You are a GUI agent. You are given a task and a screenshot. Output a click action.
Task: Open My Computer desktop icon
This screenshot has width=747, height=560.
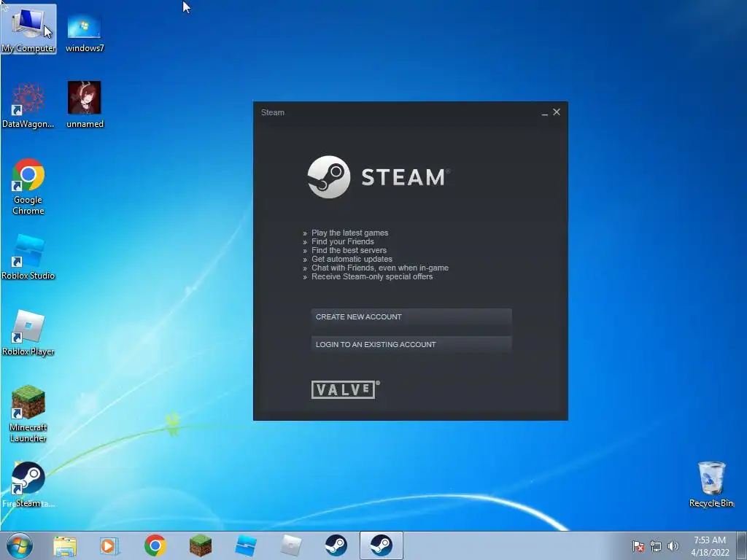pyautogui.click(x=28, y=29)
